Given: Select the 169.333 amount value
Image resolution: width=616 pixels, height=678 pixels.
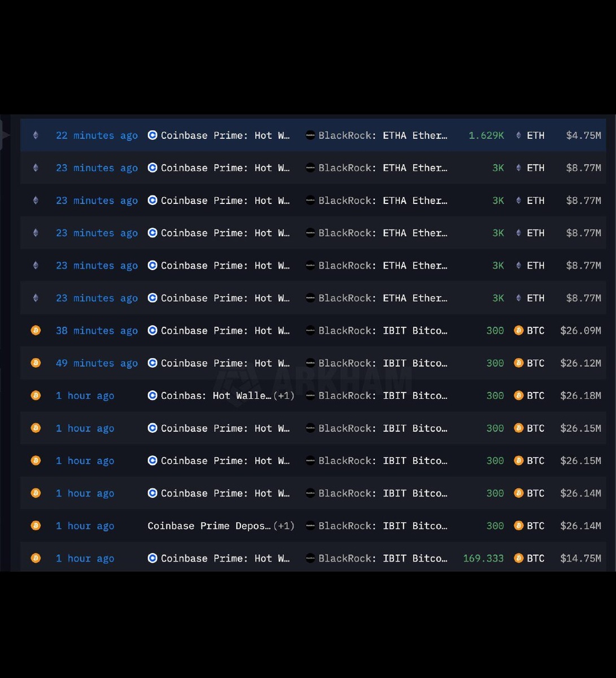Looking at the screenshot, I should [483, 559].
